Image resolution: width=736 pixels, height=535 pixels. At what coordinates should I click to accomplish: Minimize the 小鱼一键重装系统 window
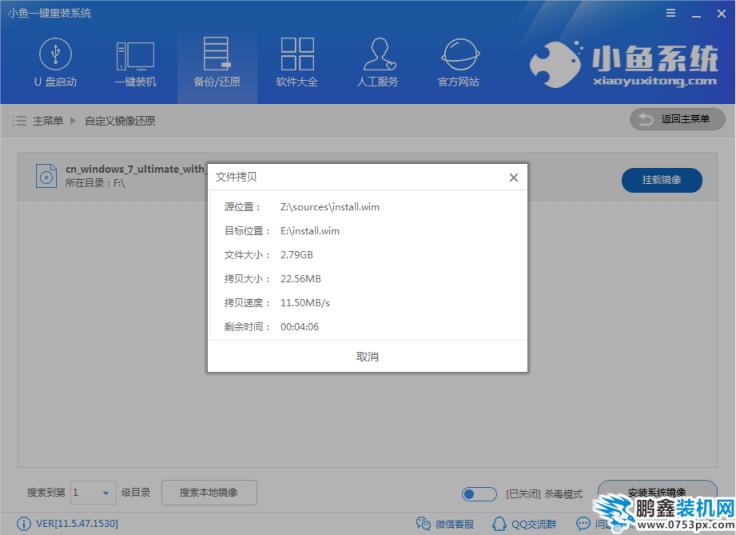697,15
